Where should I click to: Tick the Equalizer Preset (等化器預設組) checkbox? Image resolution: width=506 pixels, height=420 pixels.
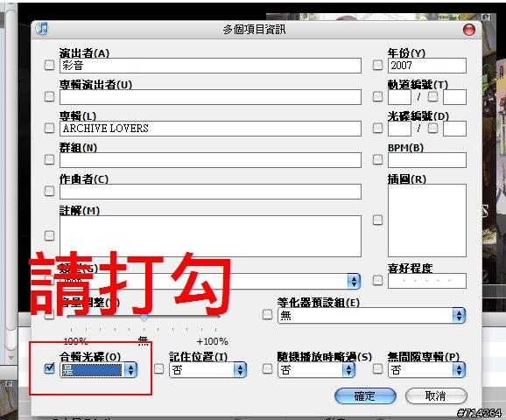coord(267,314)
